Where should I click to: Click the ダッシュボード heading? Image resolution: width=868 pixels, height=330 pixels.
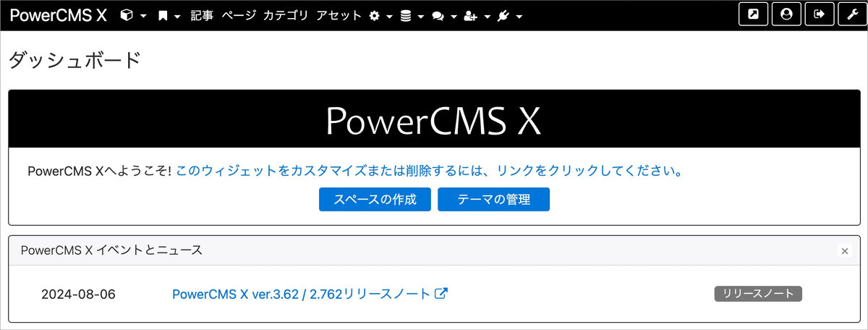point(75,60)
